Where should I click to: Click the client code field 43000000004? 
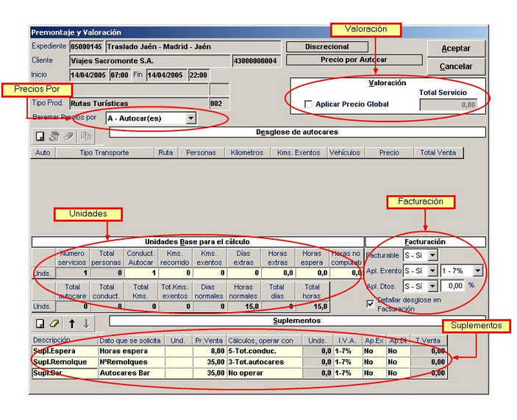point(256,61)
